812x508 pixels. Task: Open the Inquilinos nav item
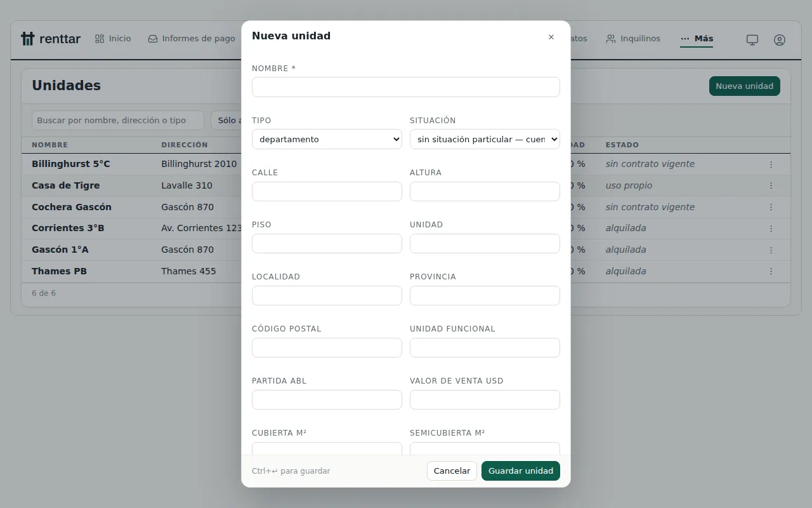633,39
